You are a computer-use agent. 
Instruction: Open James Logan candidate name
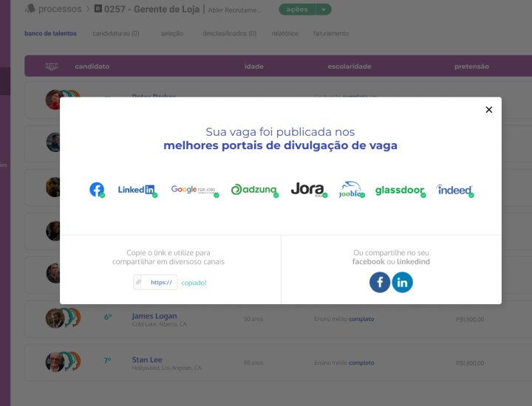[154, 316]
